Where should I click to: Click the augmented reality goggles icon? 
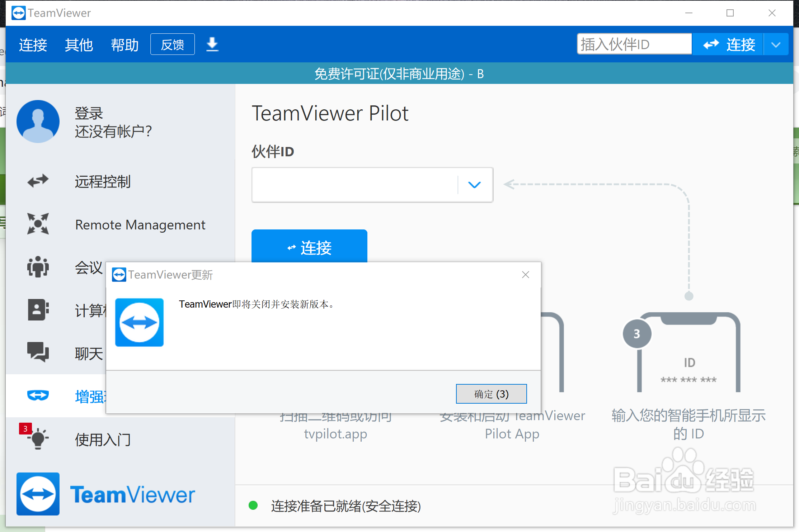click(x=38, y=395)
